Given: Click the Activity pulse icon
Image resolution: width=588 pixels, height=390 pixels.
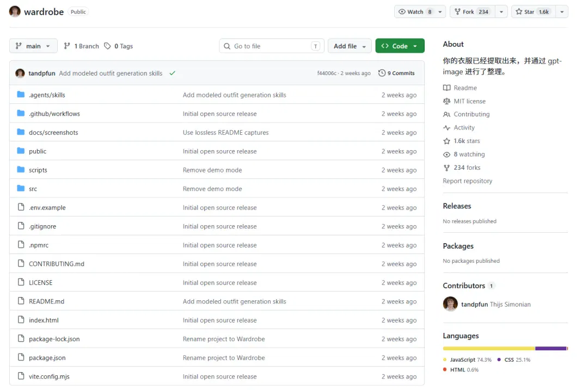Looking at the screenshot, I should pos(446,128).
